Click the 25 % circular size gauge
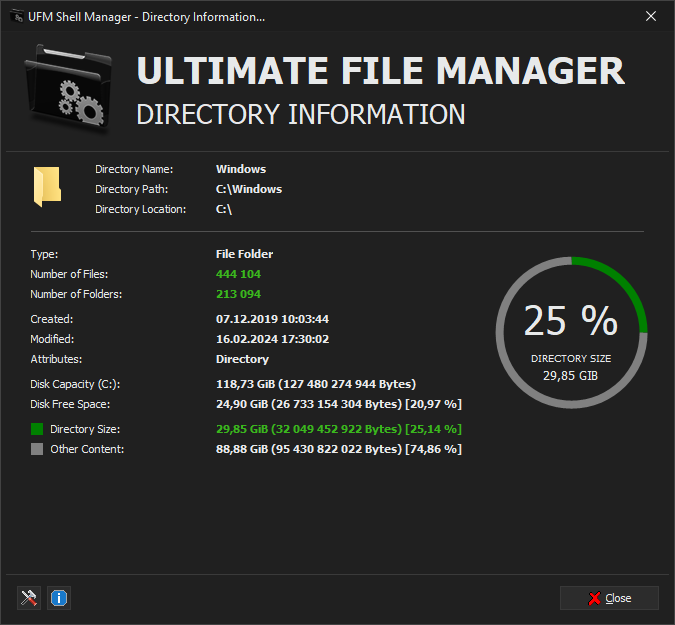Screen dimensions: 675x625 point(571,332)
